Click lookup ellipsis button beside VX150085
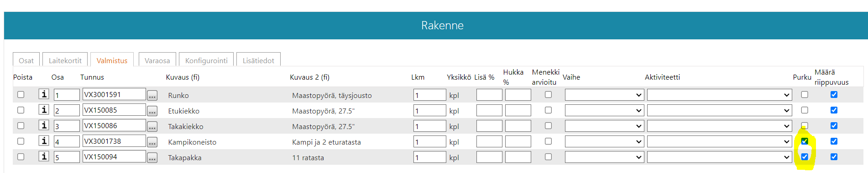Viewport: 868px width, 173px height. [x=152, y=111]
